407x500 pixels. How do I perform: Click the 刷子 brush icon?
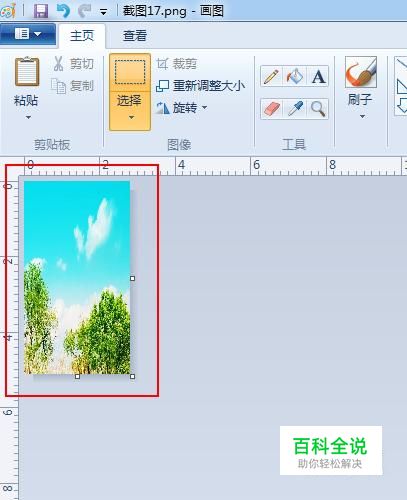click(x=361, y=72)
